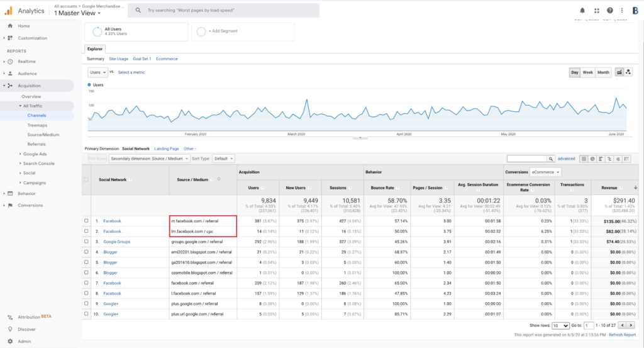Click Select a metric link
Image resolution: width=644 pixels, height=348 pixels.
click(131, 72)
